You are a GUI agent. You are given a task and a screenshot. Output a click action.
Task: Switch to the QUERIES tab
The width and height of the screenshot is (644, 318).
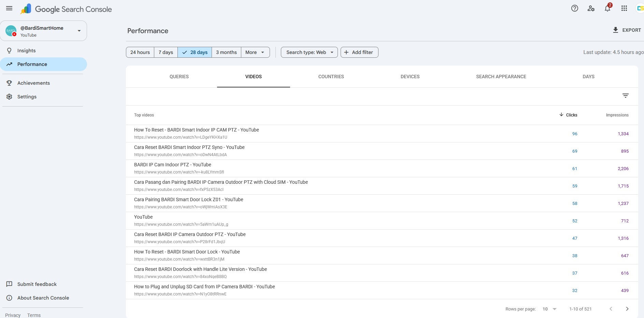tap(179, 77)
